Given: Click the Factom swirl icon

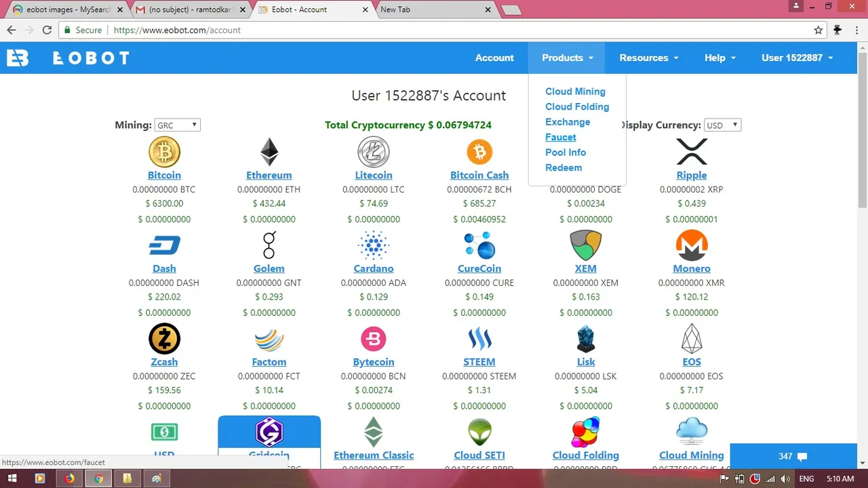Looking at the screenshot, I should [x=269, y=339].
